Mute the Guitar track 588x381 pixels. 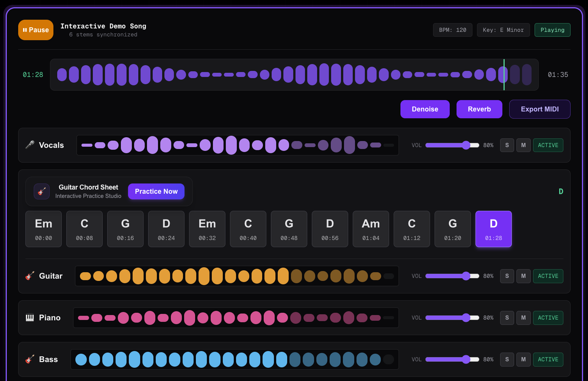click(523, 276)
